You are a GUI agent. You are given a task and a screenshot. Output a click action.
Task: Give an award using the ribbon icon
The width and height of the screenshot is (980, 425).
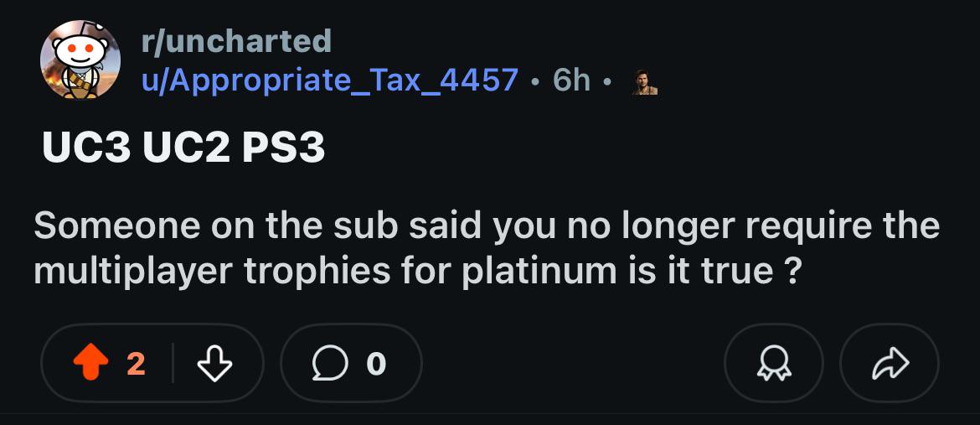point(773,363)
